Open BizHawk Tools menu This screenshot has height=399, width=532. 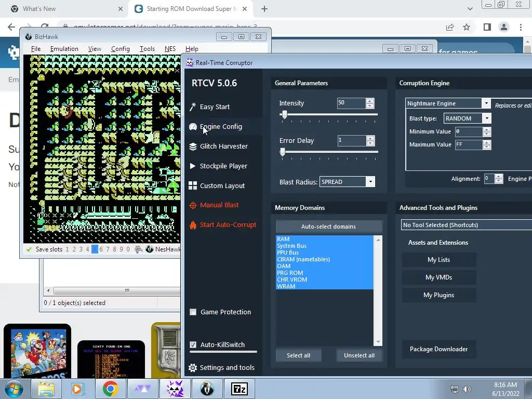(147, 49)
